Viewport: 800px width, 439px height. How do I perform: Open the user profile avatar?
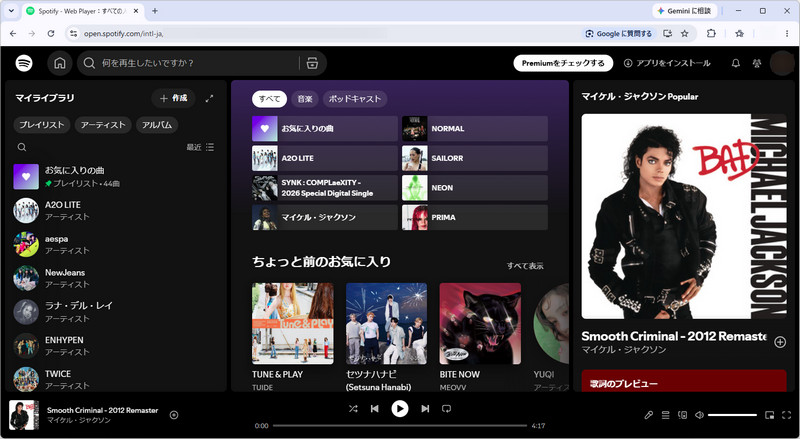click(781, 63)
